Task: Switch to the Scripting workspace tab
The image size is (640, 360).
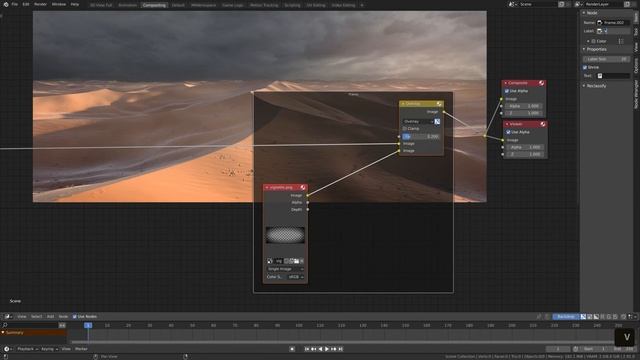Action: pos(292,5)
